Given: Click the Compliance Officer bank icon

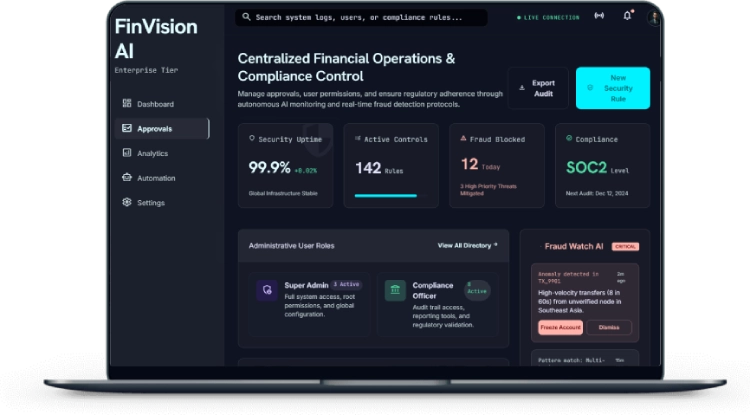Looking at the screenshot, I should tap(395, 290).
